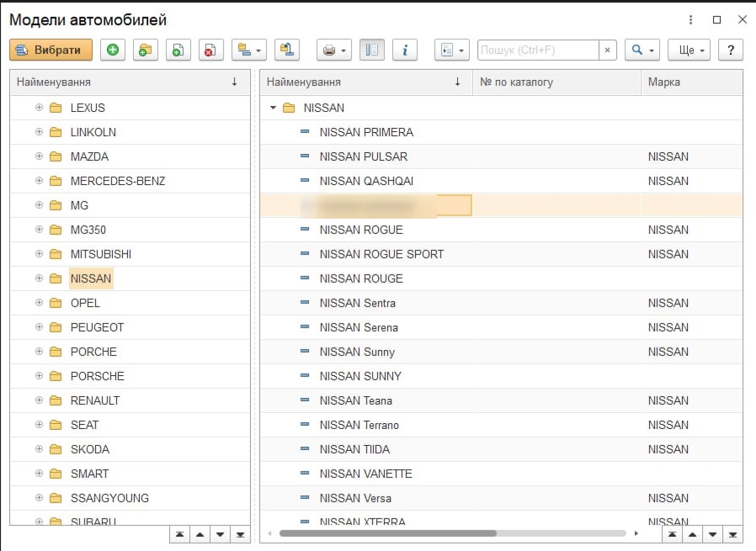Collapse the NISSAN group in right list
756x551 pixels.
coord(273,108)
